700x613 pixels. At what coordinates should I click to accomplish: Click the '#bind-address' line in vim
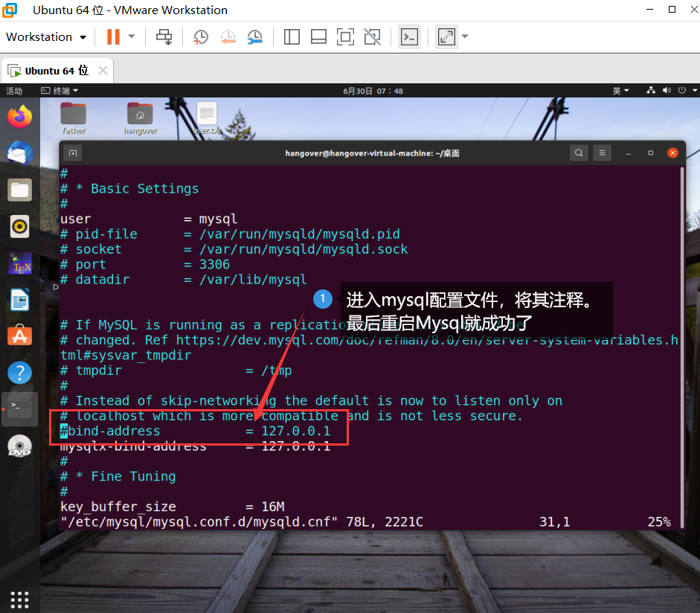tap(196, 431)
